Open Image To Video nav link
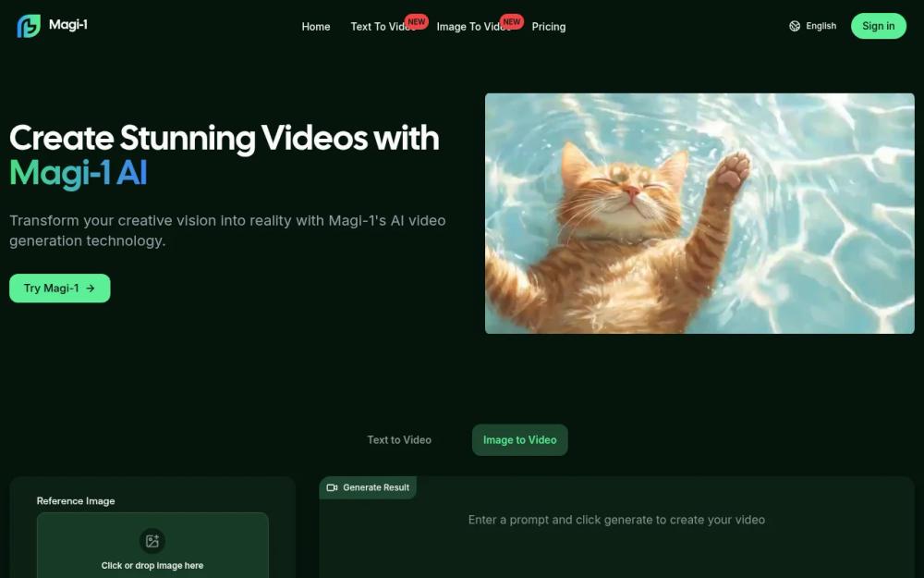Image resolution: width=924 pixels, height=578 pixels. [x=473, y=27]
